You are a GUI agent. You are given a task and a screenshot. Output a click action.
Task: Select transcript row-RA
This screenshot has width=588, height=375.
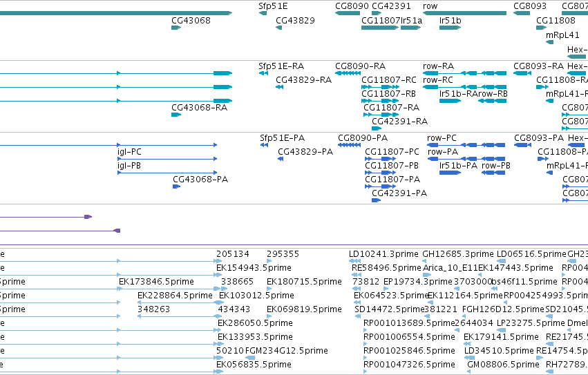(438, 66)
